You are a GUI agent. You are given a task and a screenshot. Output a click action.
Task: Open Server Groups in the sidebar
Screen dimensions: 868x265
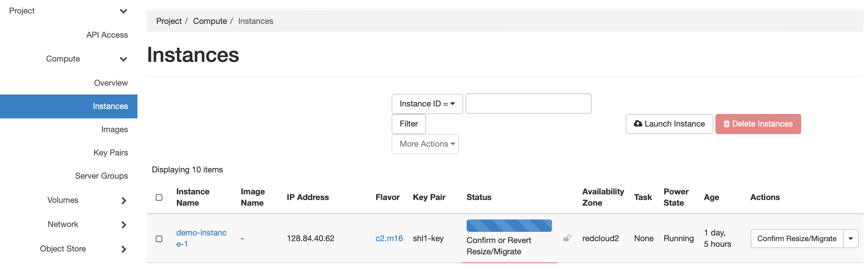tap(101, 176)
